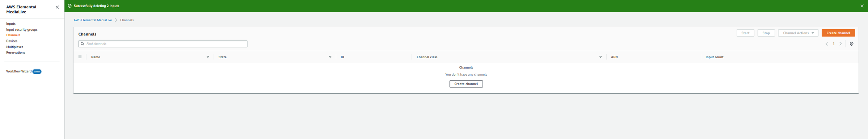
Task: Click the Find channels search field
Action: click(x=163, y=44)
